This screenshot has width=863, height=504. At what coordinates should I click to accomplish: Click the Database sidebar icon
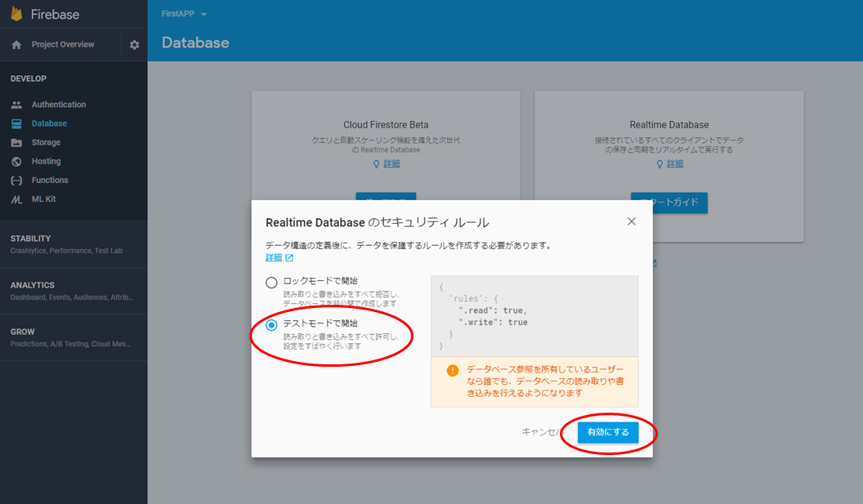(16, 124)
